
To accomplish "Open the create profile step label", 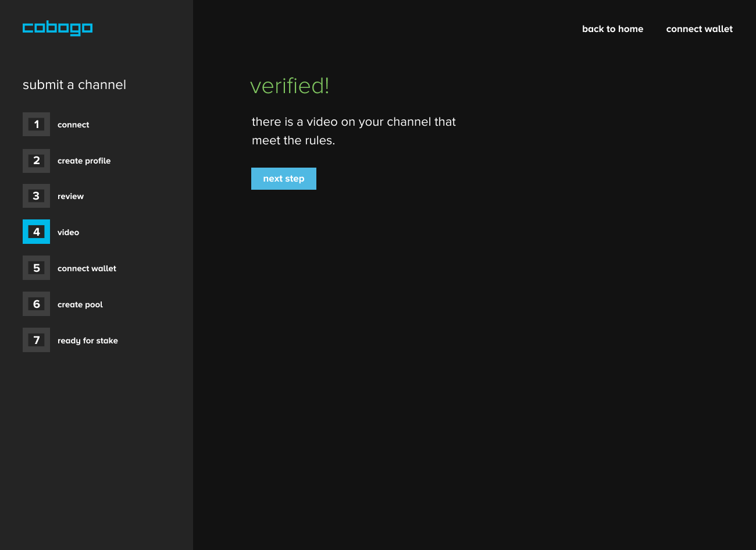I will (x=84, y=161).
